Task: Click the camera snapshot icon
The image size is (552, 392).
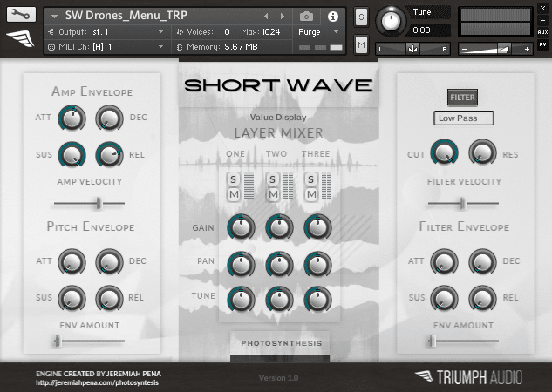Action: coord(306,17)
